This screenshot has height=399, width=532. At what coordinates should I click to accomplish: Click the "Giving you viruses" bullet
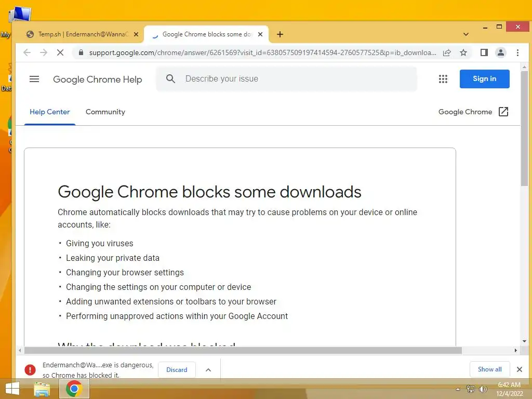tap(99, 244)
